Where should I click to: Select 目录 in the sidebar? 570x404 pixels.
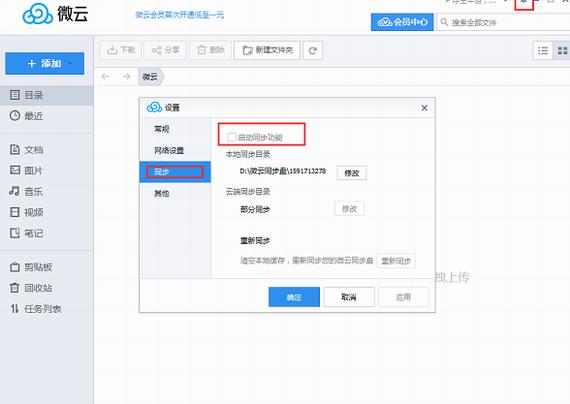(47, 95)
